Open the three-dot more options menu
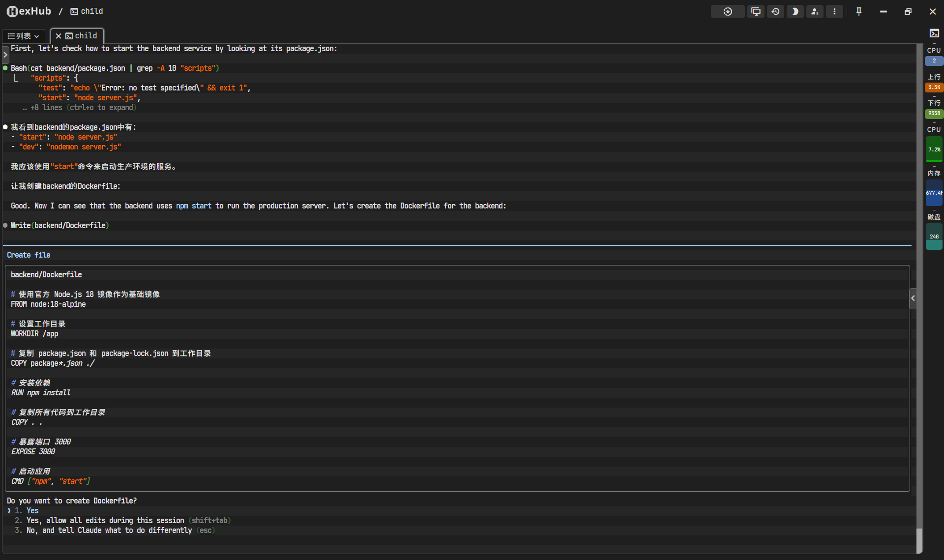Image resolution: width=944 pixels, height=560 pixels. click(834, 11)
